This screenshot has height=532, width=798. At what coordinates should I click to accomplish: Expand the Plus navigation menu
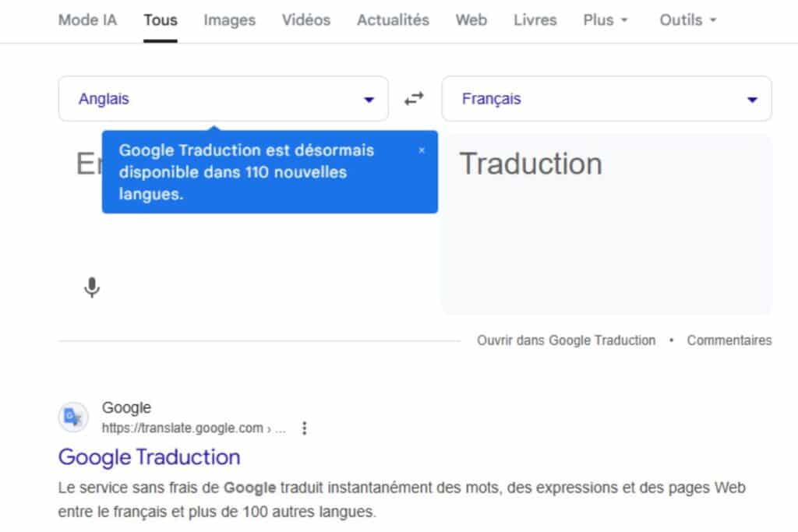(606, 20)
